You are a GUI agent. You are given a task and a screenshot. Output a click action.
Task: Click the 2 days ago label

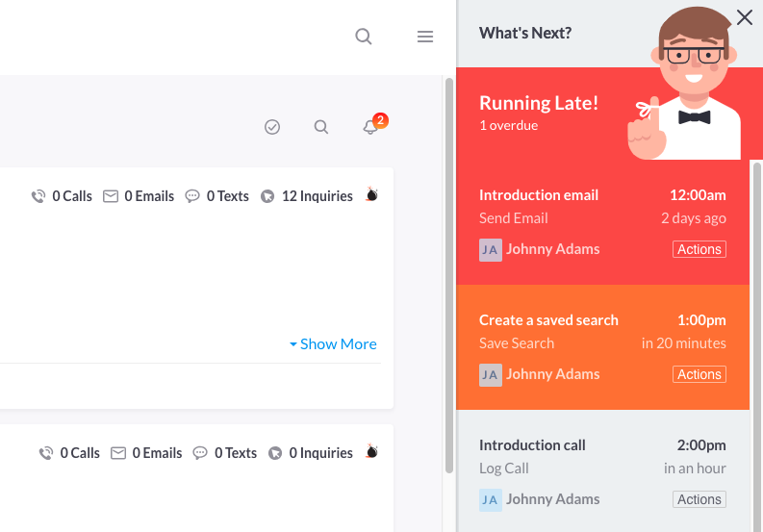click(x=694, y=218)
